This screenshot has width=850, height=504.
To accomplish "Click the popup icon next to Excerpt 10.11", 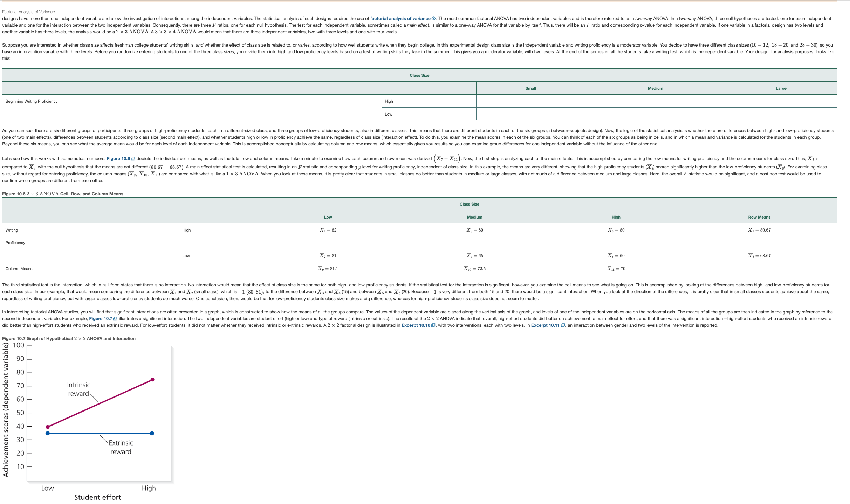I will point(563,325).
